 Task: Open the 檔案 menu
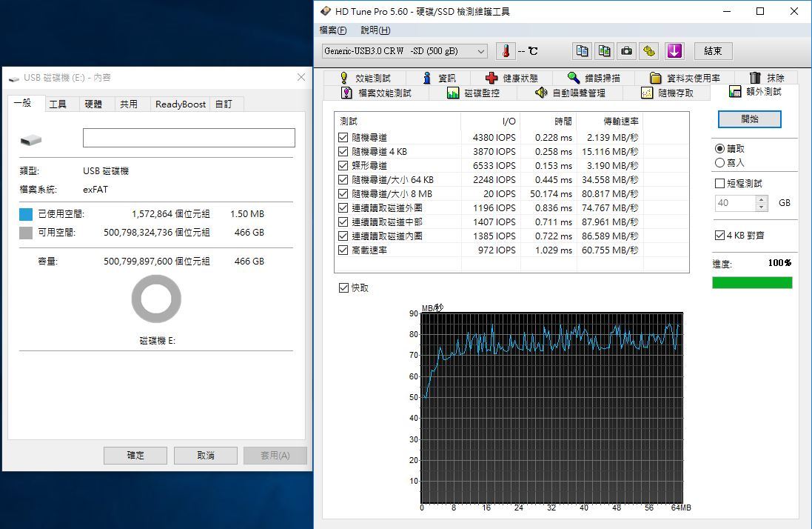point(332,30)
